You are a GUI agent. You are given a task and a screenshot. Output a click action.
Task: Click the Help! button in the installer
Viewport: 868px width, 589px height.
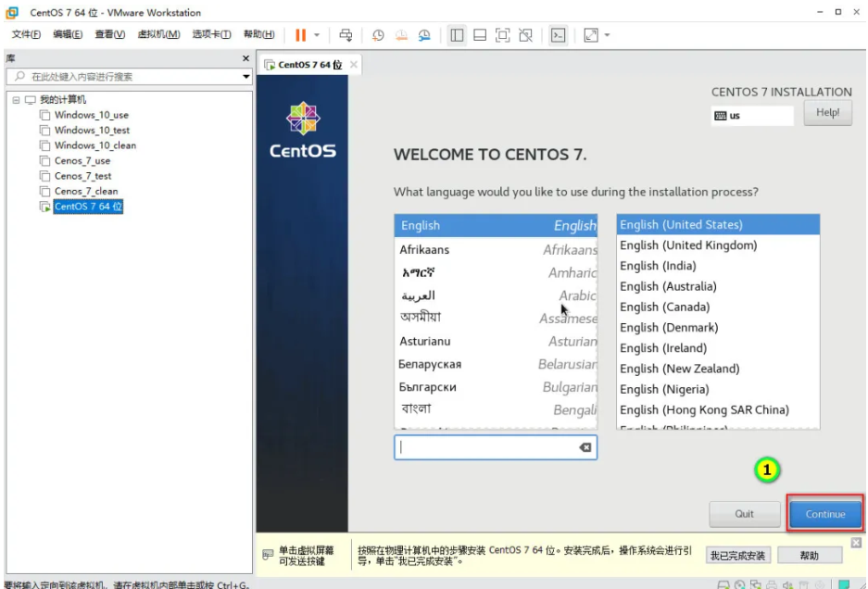(827, 112)
